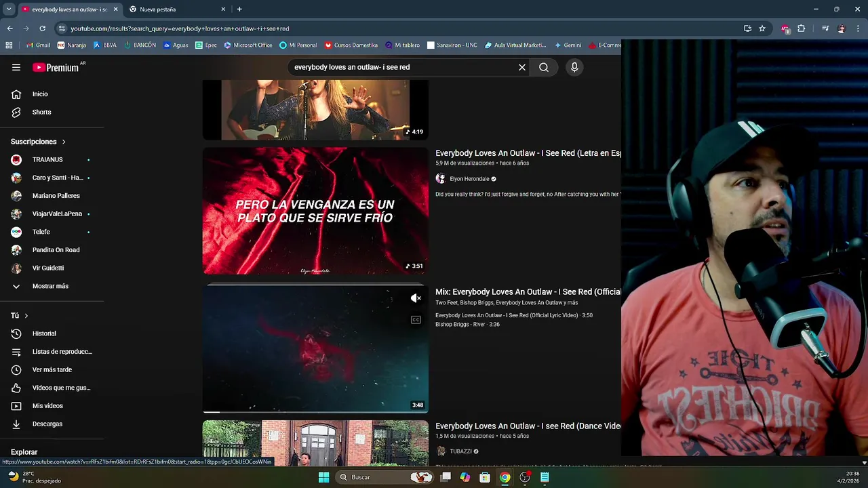The height and width of the screenshot is (488, 868).
Task: Open Mix: Everybody Loves An Outlaw title
Action: (528, 291)
